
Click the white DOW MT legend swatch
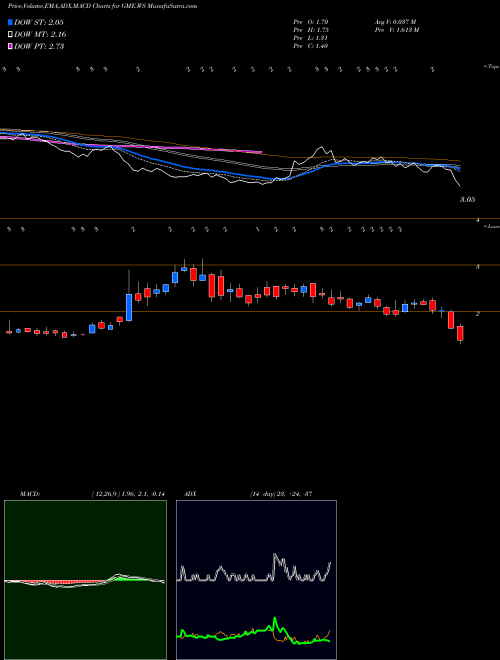pos(10,35)
